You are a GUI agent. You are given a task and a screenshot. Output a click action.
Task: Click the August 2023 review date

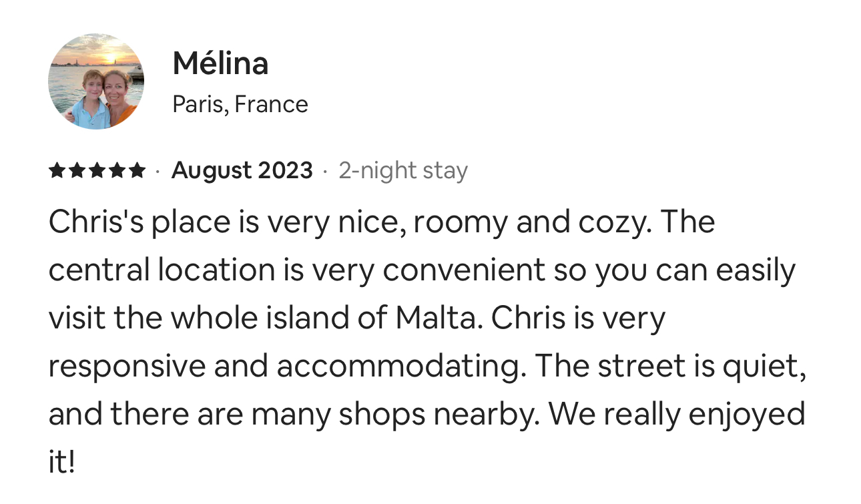[242, 171]
